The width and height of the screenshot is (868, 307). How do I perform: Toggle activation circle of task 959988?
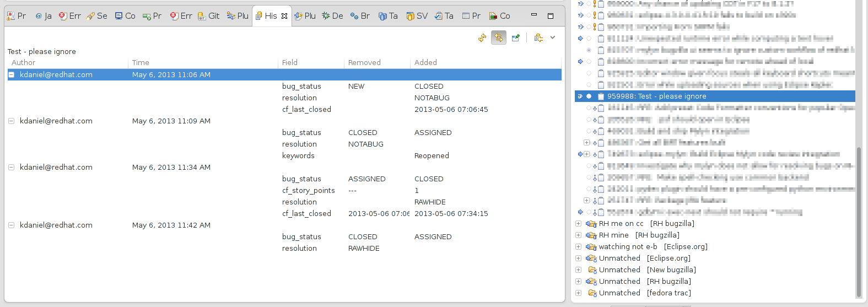[589, 96]
